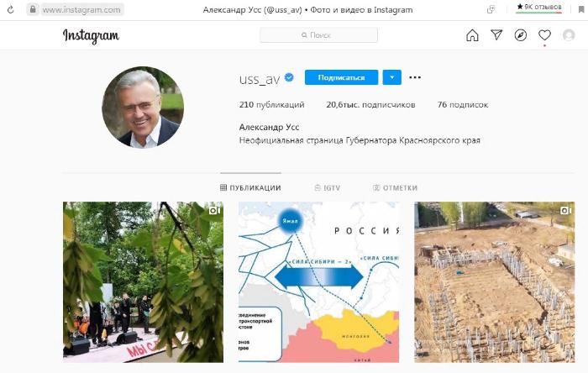Open the Сила Сибири map post
The width and height of the screenshot is (588, 373).
tap(318, 282)
